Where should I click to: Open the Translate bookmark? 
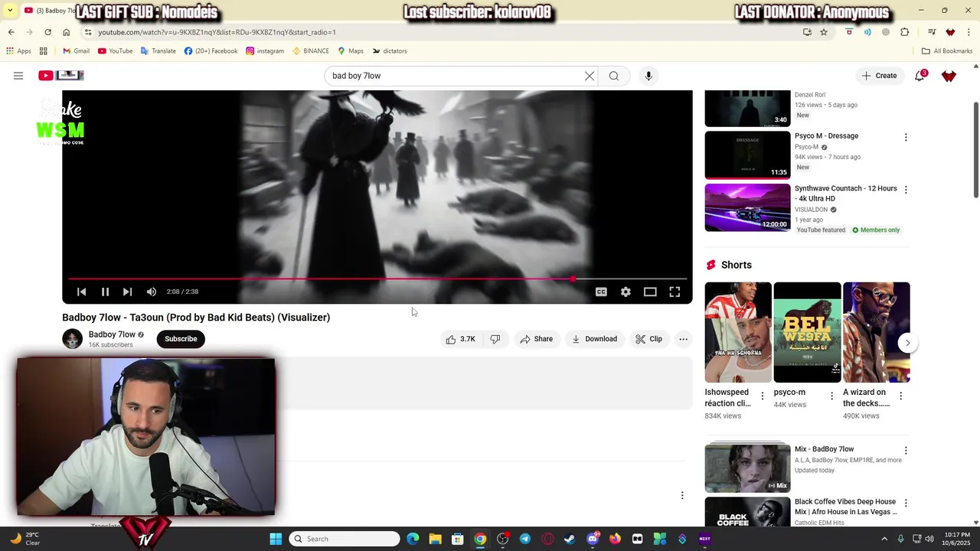tap(158, 51)
